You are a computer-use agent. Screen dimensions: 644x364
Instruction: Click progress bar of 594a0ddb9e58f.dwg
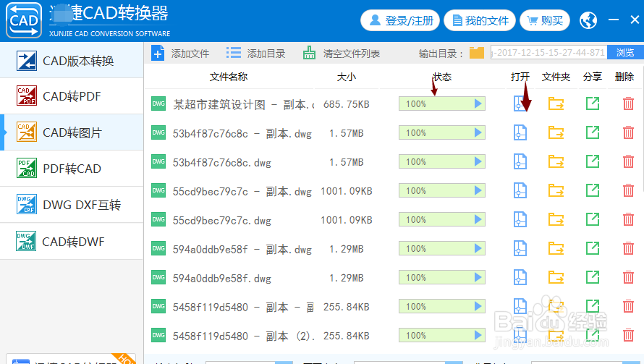pos(442,277)
